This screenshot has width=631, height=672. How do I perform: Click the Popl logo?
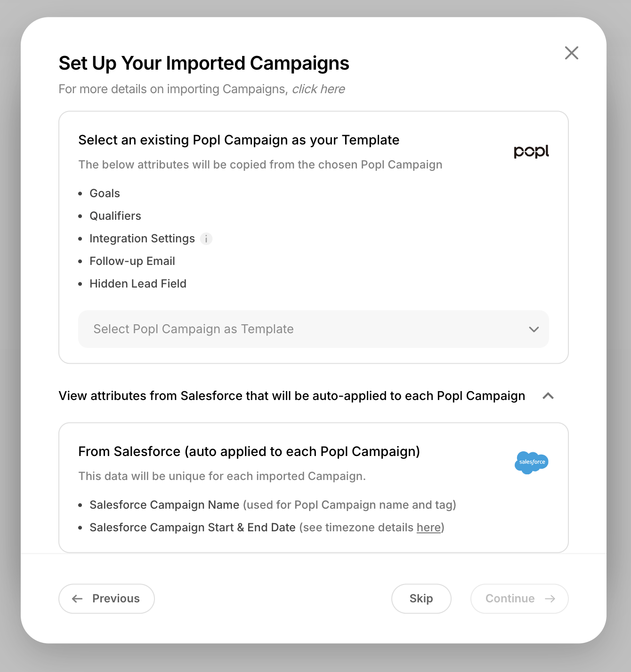coord(531,151)
